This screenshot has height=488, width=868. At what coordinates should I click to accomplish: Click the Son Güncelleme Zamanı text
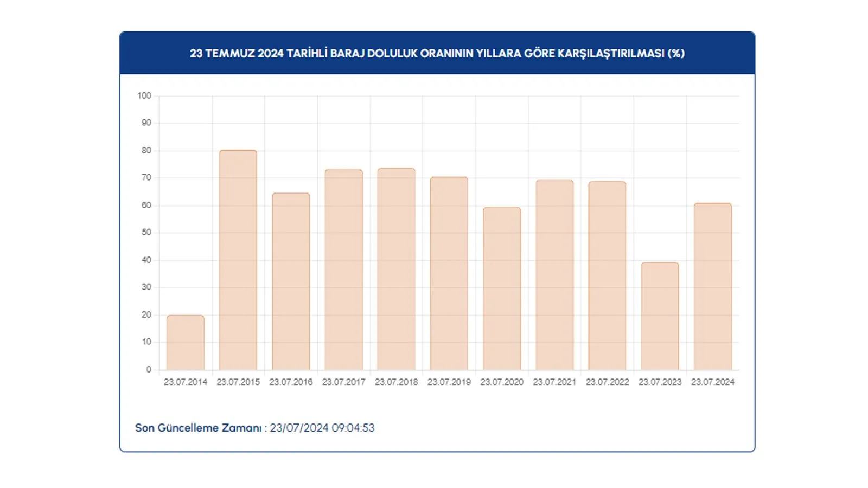point(197,427)
